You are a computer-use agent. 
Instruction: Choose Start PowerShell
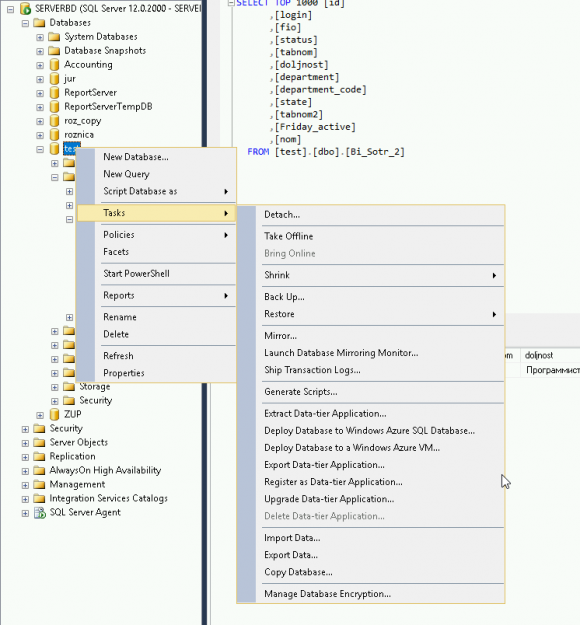coord(156,274)
